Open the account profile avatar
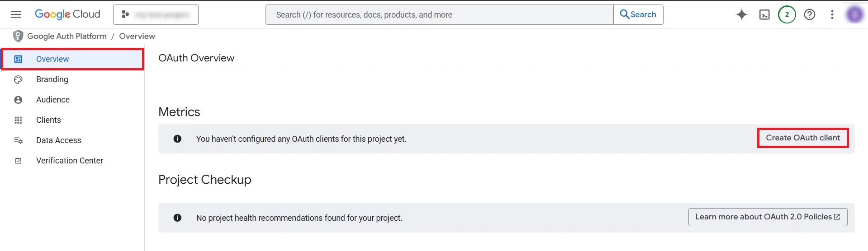 pyautogui.click(x=854, y=15)
